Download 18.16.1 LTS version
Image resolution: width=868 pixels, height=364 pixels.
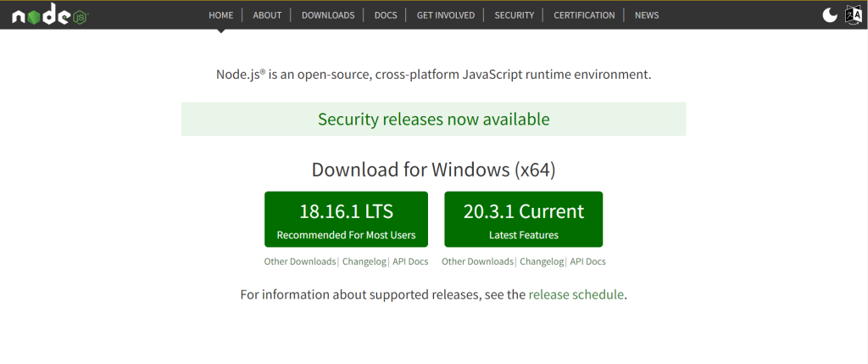pyautogui.click(x=346, y=220)
